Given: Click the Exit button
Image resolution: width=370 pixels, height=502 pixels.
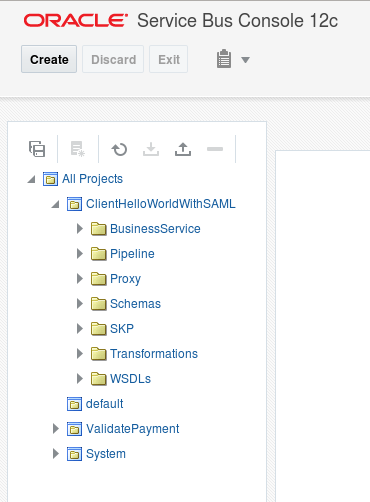Looking at the screenshot, I should [169, 59].
